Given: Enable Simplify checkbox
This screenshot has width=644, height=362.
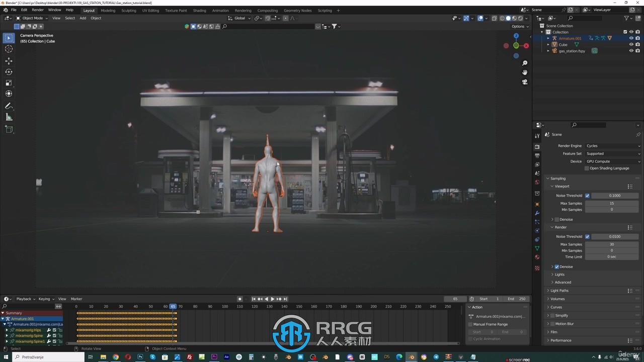Looking at the screenshot, I should point(552,315).
